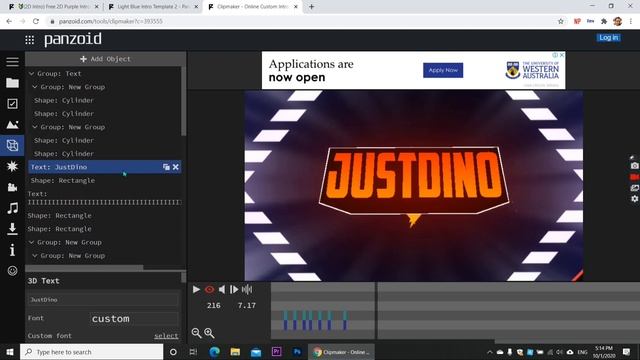Open the camera settings sidebar icon
The image size is (640, 360).
(12, 187)
